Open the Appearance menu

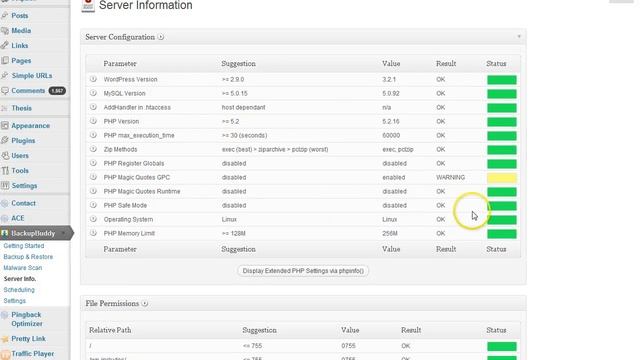[31, 126]
